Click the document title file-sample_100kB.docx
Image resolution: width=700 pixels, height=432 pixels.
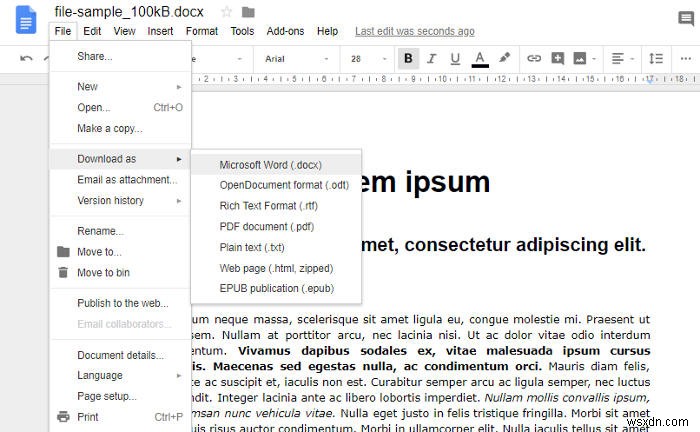click(129, 12)
